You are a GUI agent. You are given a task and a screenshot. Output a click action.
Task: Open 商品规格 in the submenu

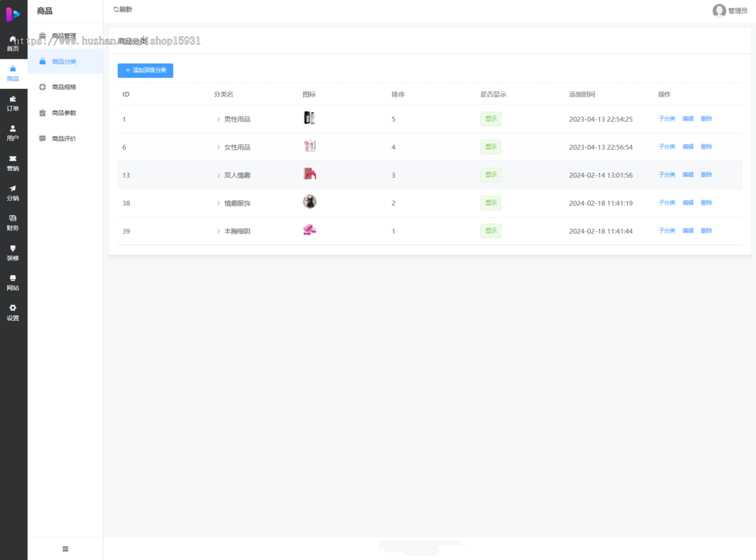pos(66,87)
